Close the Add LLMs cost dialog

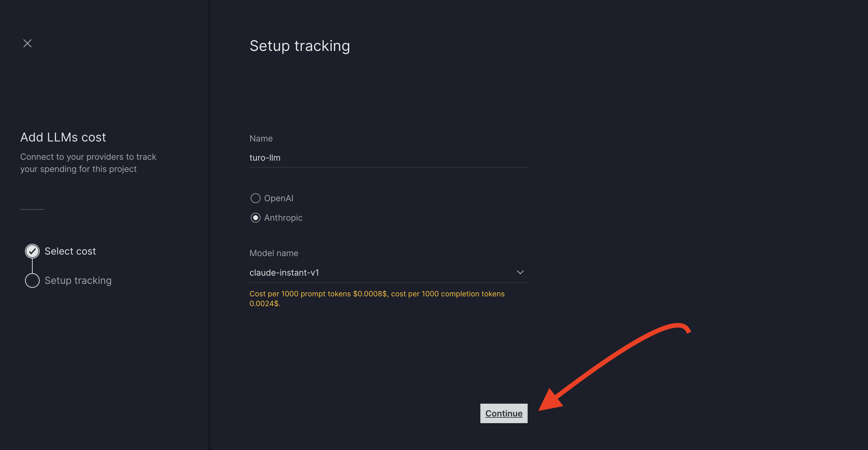tap(27, 43)
